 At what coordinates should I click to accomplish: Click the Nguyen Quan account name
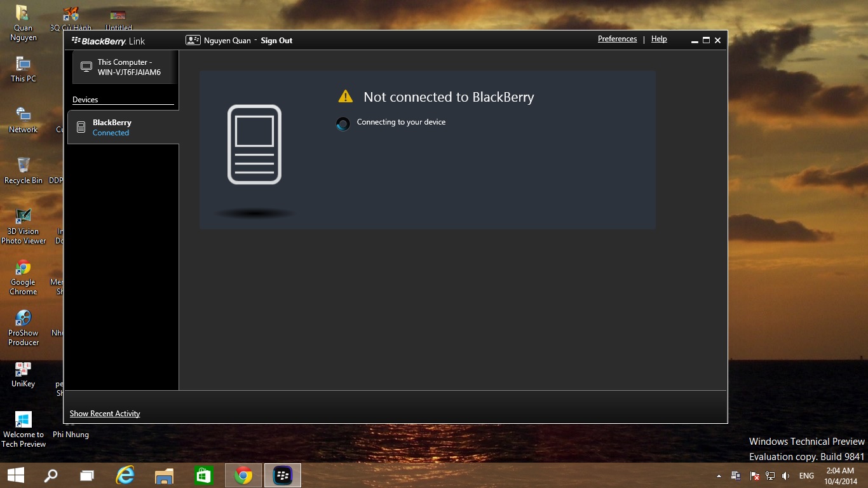tap(227, 41)
